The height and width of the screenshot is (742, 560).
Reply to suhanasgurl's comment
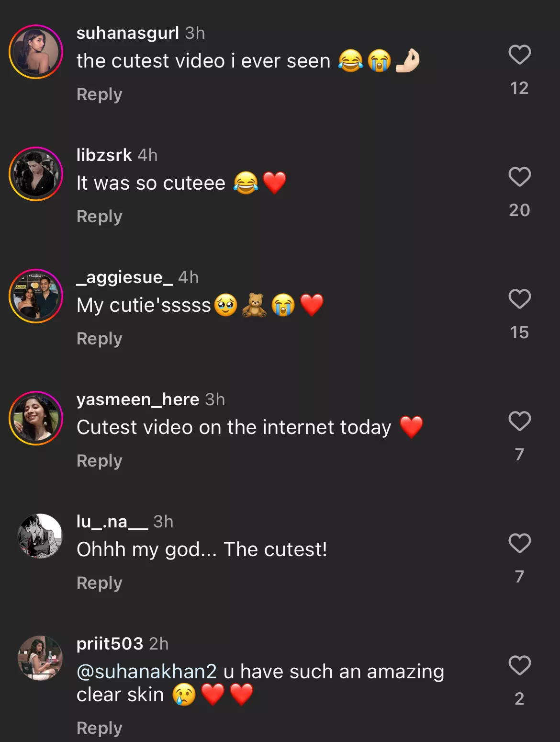pos(100,94)
